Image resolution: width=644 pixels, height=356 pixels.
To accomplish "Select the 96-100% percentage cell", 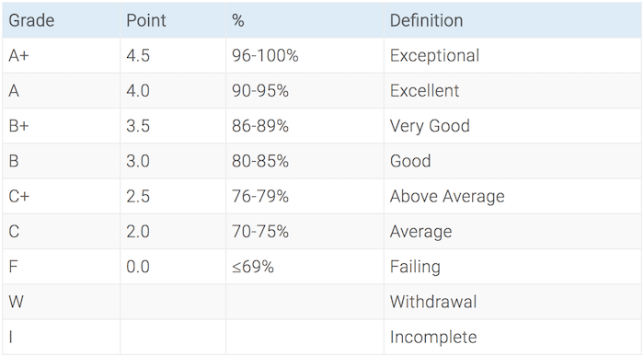I will pos(305,55).
